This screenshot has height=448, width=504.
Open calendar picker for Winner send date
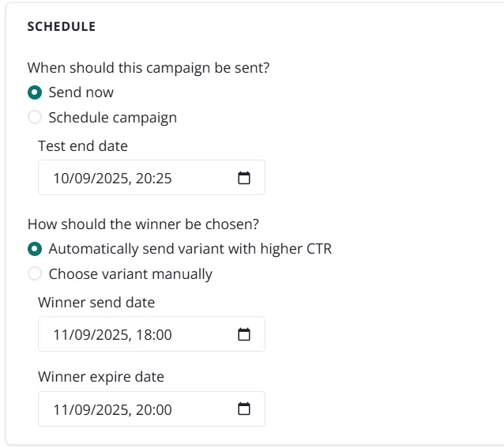[244, 334]
